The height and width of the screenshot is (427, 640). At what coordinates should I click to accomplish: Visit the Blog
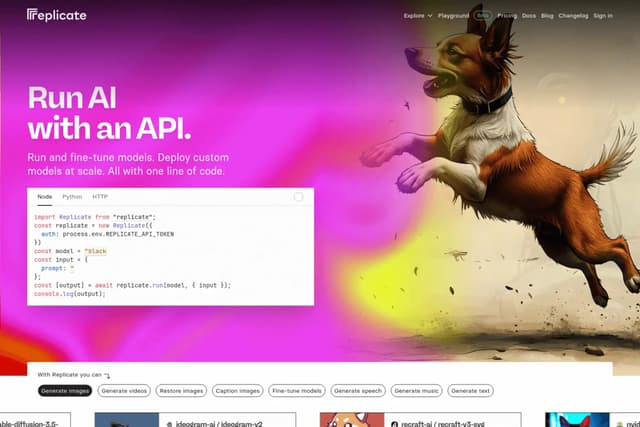pyautogui.click(x=547, y=16)
